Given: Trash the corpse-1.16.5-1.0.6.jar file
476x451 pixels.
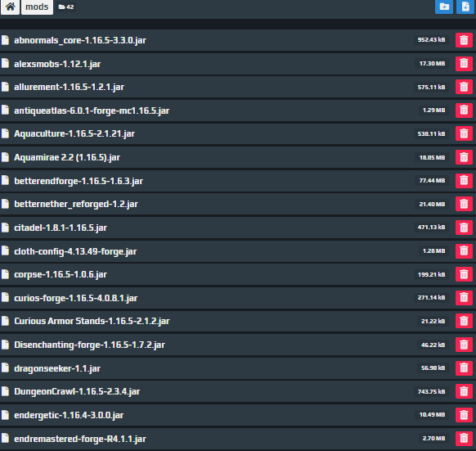Looking at the screenshot, I should [464, 274].
